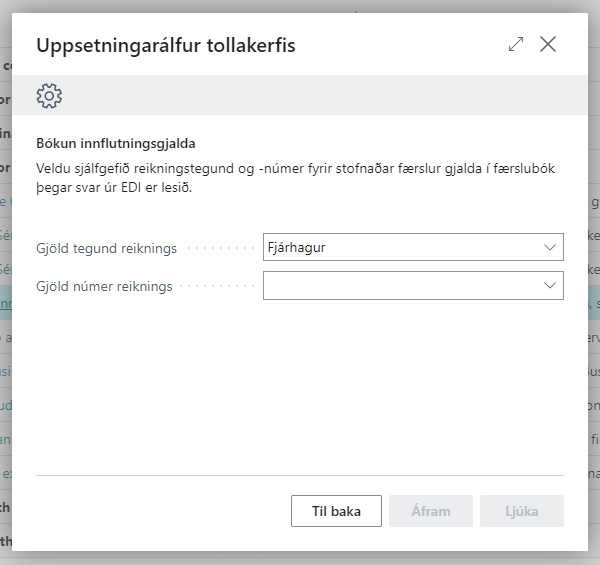This screenshot has width=600, height=565.
Task: Click the Gjöld númer reiknings label
Action: point(104,287)
